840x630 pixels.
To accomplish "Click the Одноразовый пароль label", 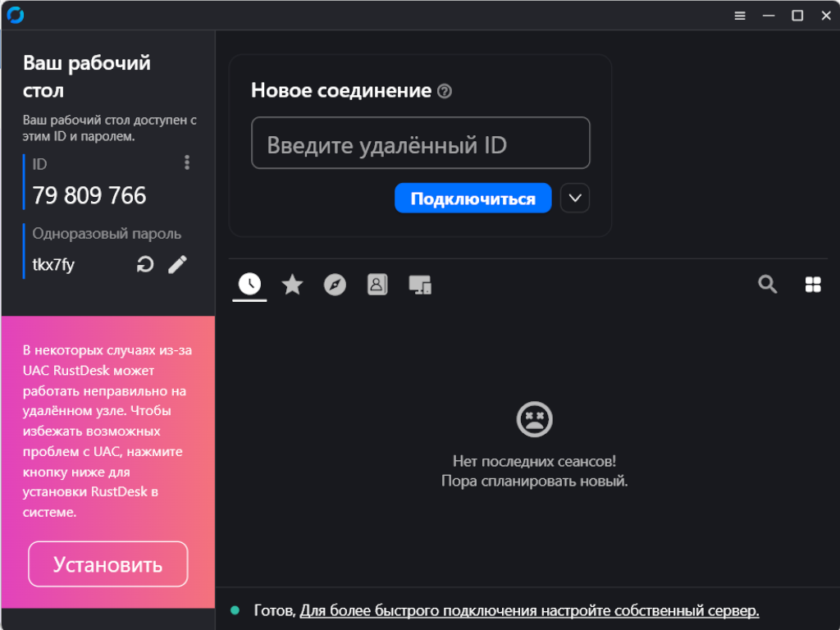I will click(x=107, y=234).
